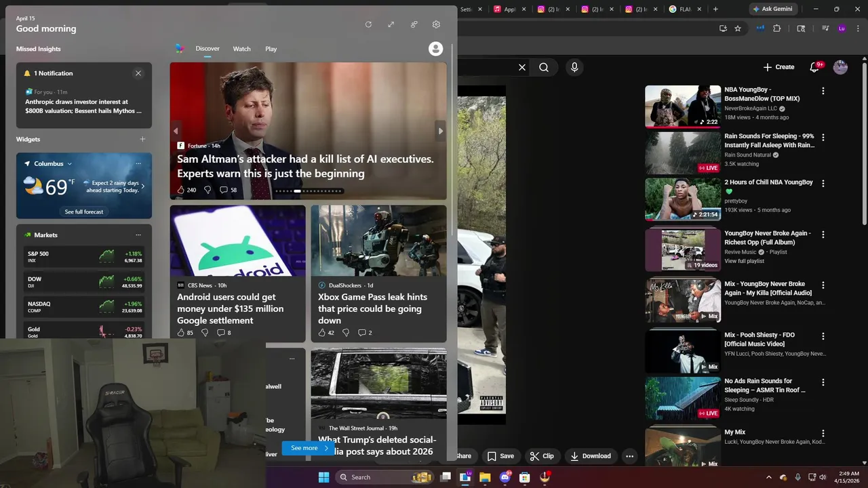The width and height of the screenshot is (868, 488).
Task: Open Windows Start menu
Action: point(323,477)
